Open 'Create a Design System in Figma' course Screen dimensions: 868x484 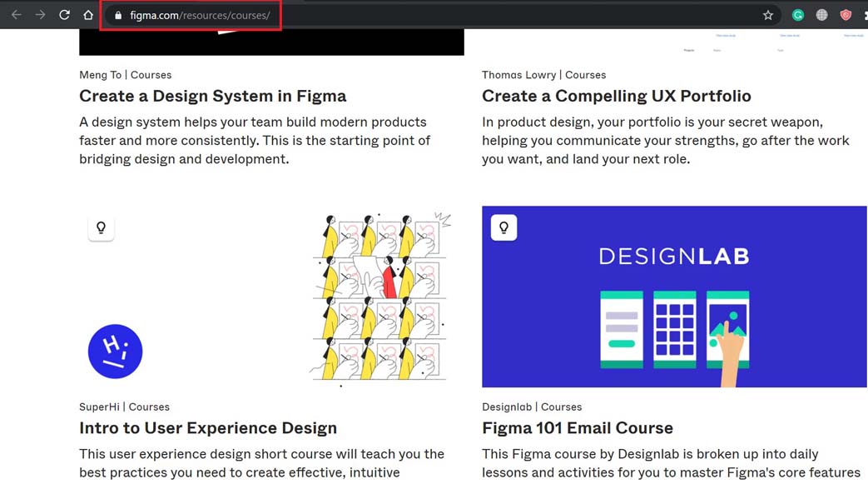212,96
